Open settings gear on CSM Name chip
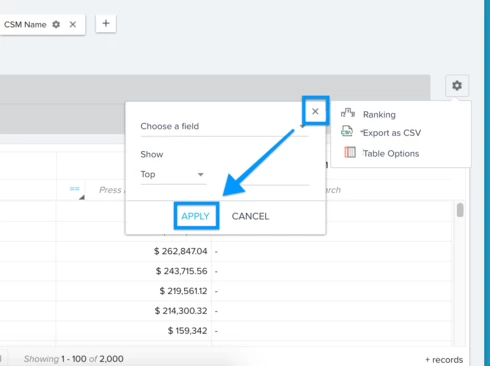490x366 pixels. click(x=56, y=24)
